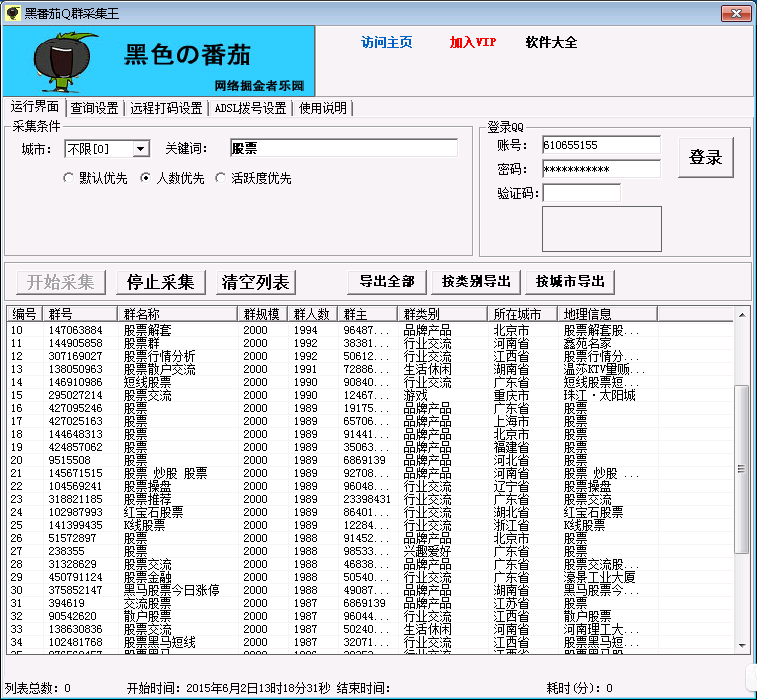This screenshot has width=757, height=700.
Task: Sort by the 群人数 column header
Action: point(312,314)
